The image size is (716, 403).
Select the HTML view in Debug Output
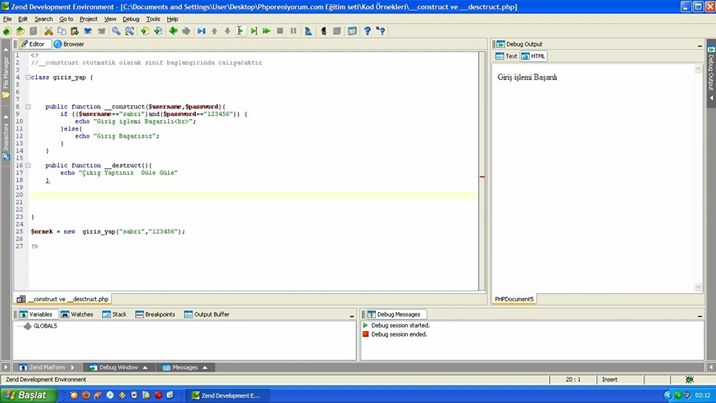533,56
